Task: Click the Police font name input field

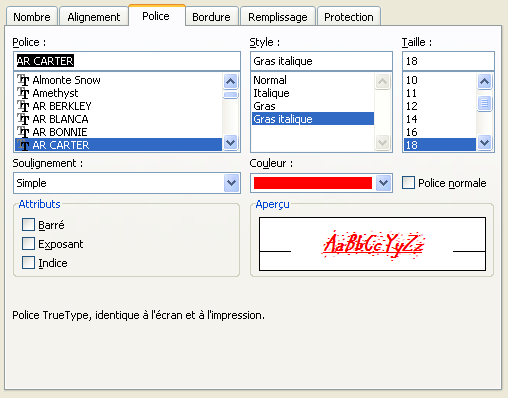Action: point(127,61)
